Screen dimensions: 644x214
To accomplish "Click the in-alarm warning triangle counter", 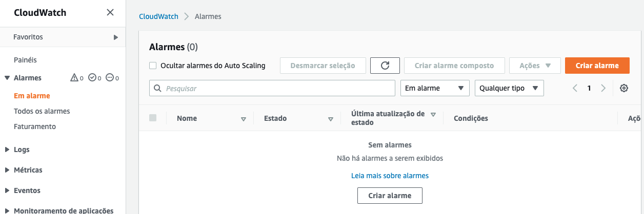I will [x=77, y=78].
